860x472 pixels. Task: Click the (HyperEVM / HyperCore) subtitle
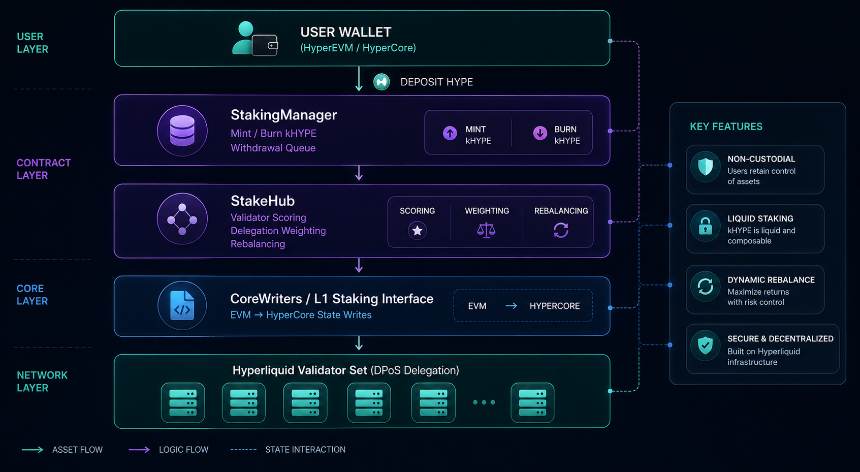(x=358, y=48)
